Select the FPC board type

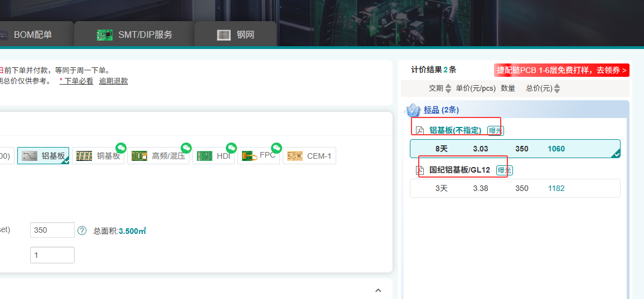[x=259, y=156]
